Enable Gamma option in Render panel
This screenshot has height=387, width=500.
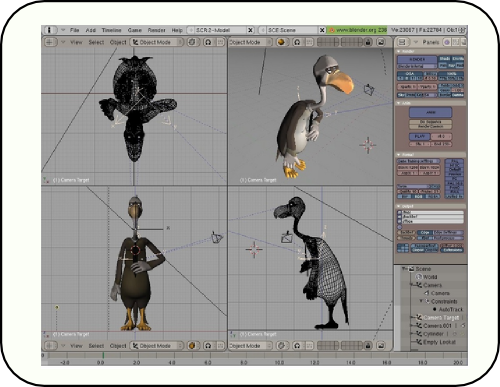coord(458,95)
